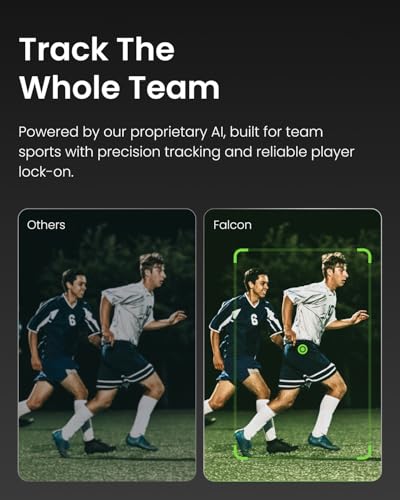Click the grass field in the Others panel
Viewport: 400px width, 500px height.
107,460
